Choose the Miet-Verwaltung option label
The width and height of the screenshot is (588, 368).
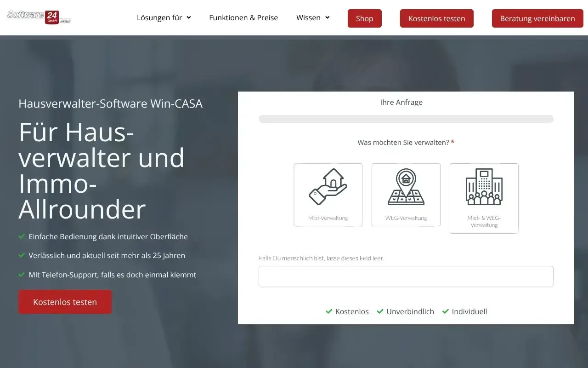(x=328, y=218)
